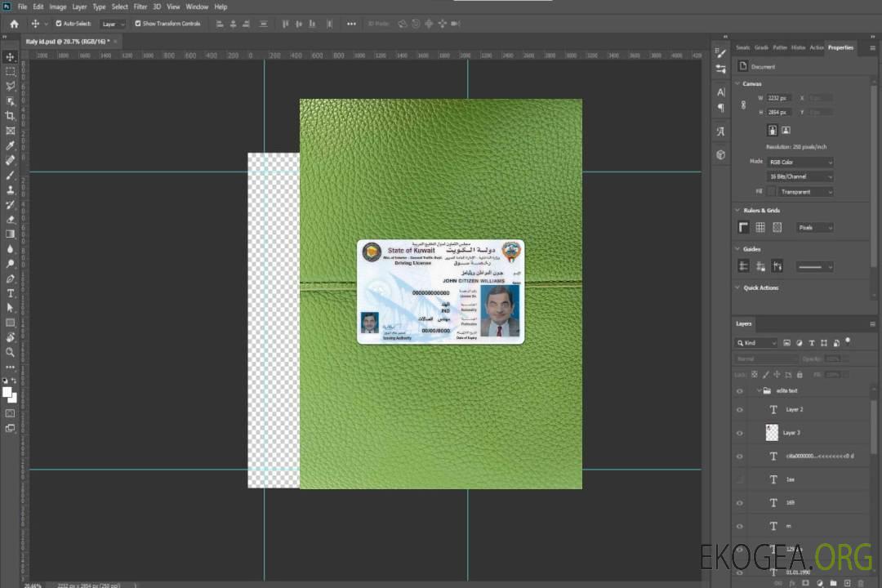Select the Move tool in the toolbox

pos(10,57)
